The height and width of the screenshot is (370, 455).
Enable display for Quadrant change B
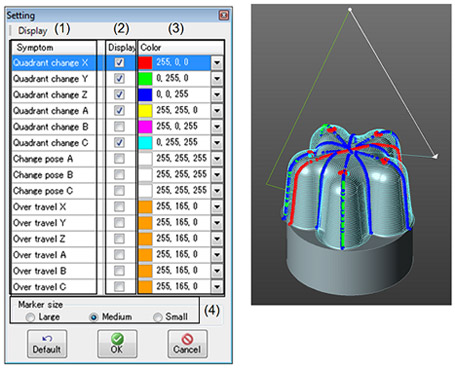tap(119, 126)
